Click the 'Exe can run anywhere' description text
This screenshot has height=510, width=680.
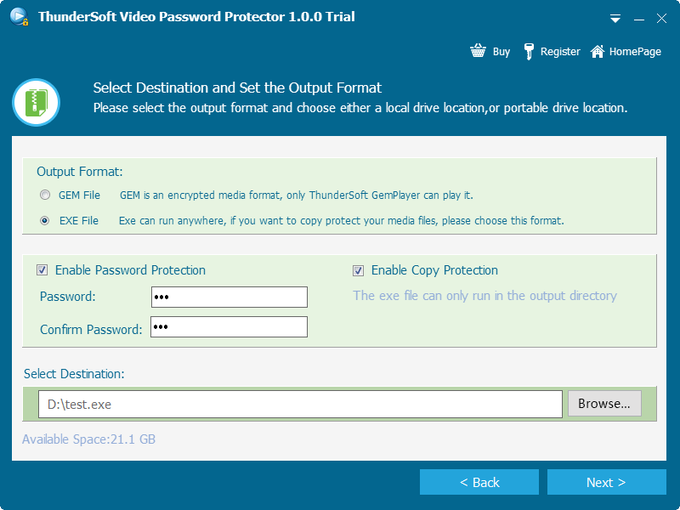341,221
